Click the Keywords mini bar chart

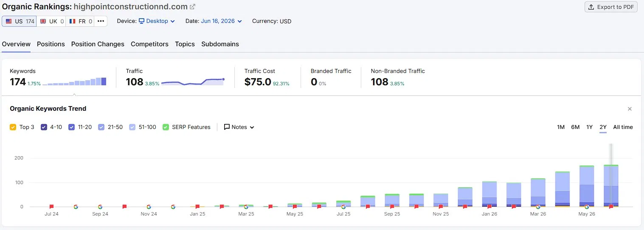click(74, 81)
